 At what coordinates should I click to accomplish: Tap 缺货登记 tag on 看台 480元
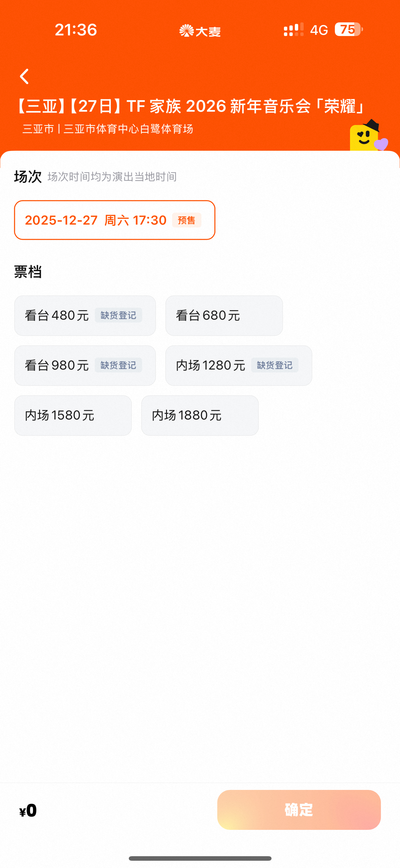pyautogui.click(x=118, y=315)
